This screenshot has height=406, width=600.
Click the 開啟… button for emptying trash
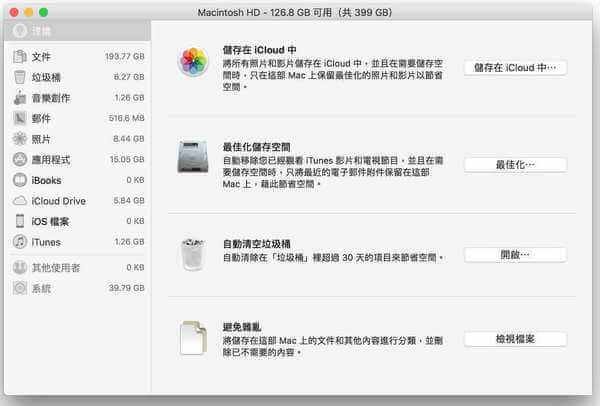515,254
